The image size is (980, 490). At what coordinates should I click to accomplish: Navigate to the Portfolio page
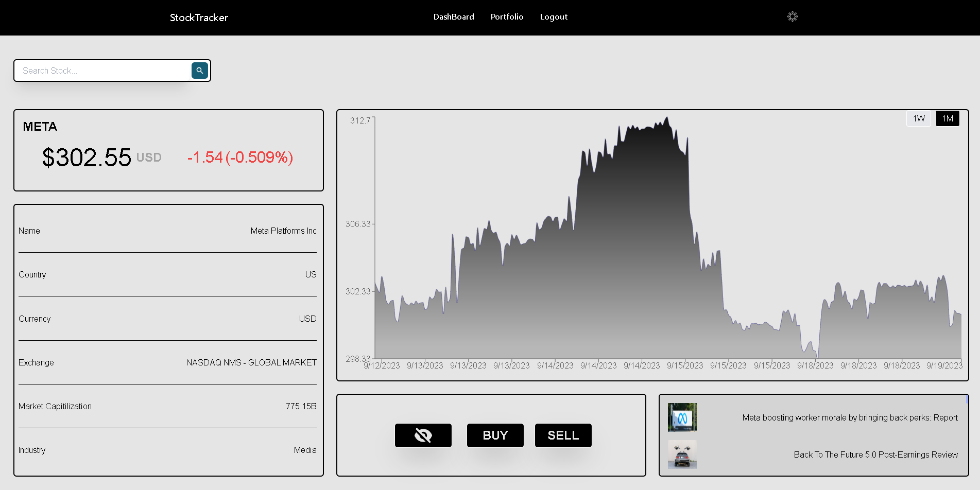point(507,16)
